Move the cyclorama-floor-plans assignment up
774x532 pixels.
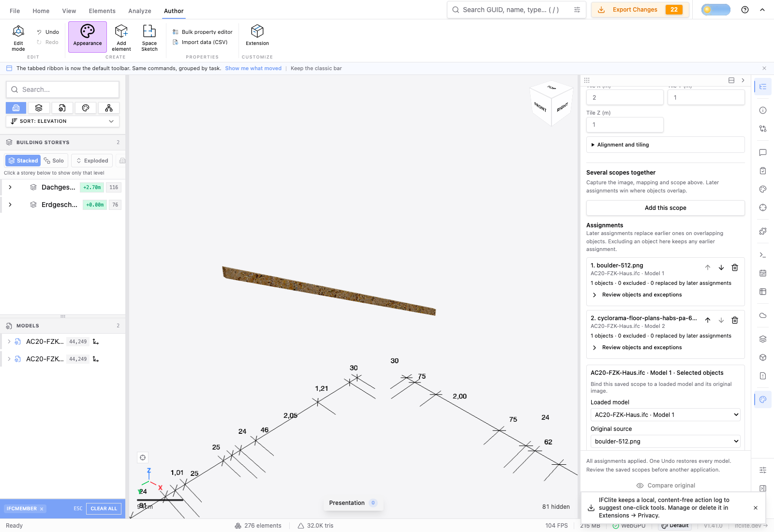click(708, 320)
